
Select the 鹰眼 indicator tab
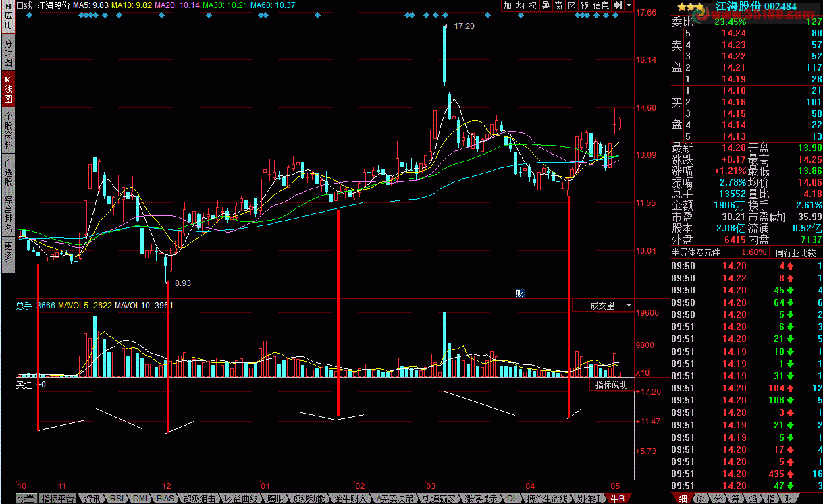275,499
